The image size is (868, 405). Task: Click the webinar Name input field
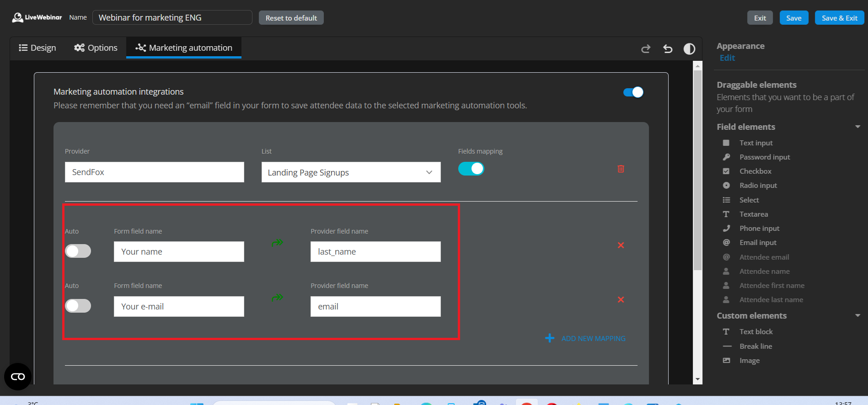coord(172,18)
